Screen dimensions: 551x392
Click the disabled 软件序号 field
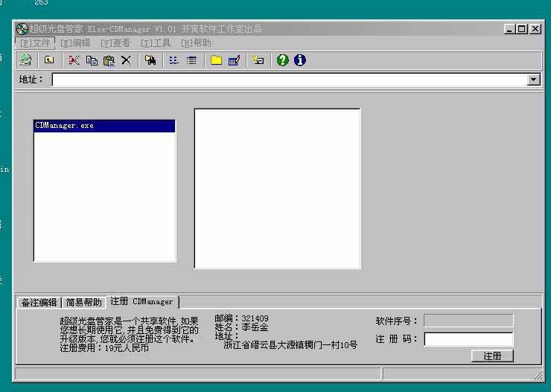pyautogui.click(x=468, y=321)
